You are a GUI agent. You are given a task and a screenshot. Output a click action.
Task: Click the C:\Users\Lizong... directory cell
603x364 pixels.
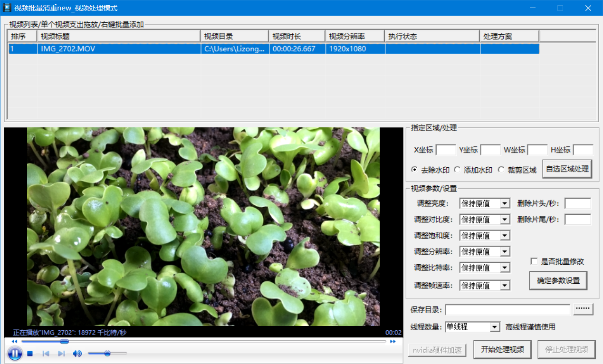point(235,48)
